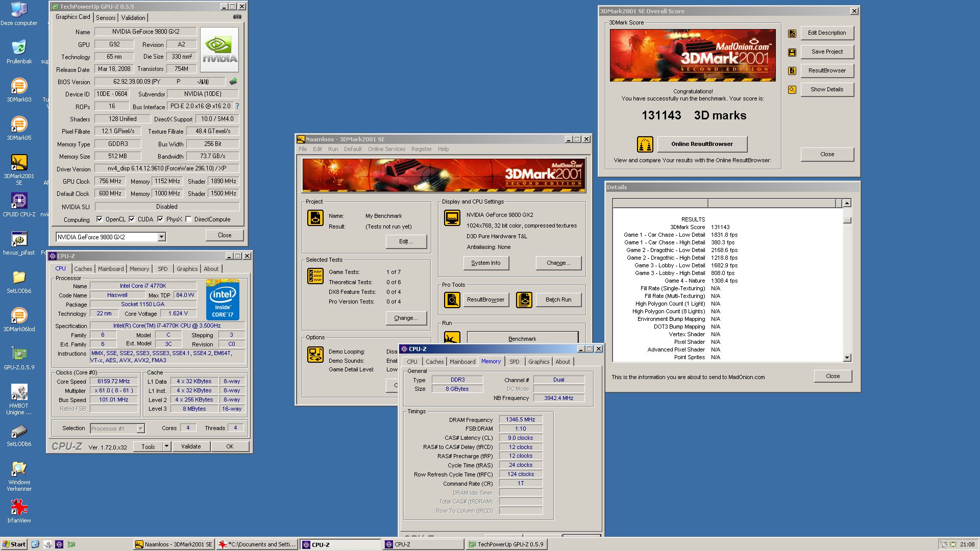Click the System Info button
Screen dimensions: 980x551
click(485, 263)
